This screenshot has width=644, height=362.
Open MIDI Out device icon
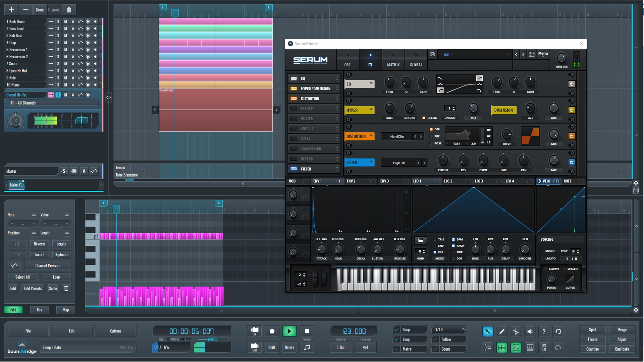tap(255, 347)
